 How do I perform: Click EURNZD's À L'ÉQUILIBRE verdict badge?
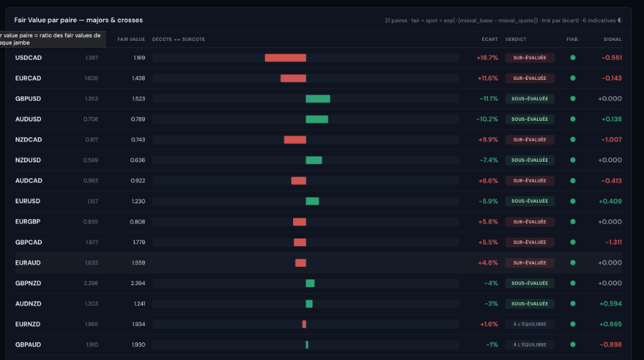pos(530,324)
